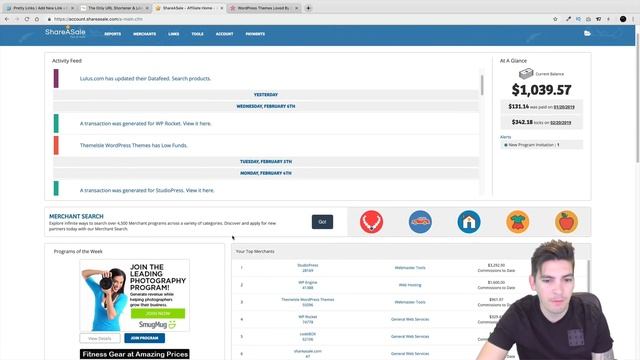This screenshot has width=640, height=360.
Task: Open the Reports menu
Action: [x=113, y=34]
